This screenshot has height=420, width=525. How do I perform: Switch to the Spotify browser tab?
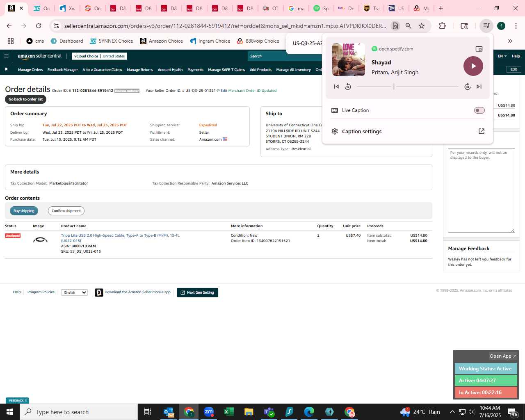point(321,8)
